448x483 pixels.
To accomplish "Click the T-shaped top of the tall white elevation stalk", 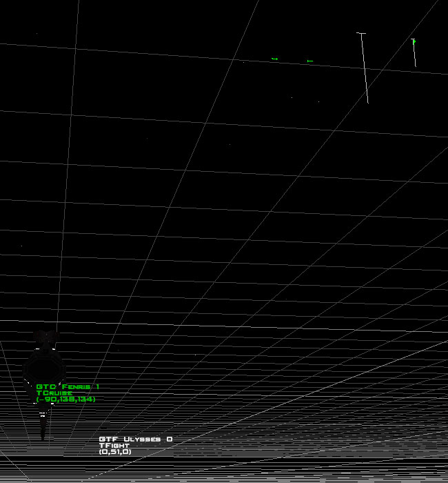I will tap(361, 33).
